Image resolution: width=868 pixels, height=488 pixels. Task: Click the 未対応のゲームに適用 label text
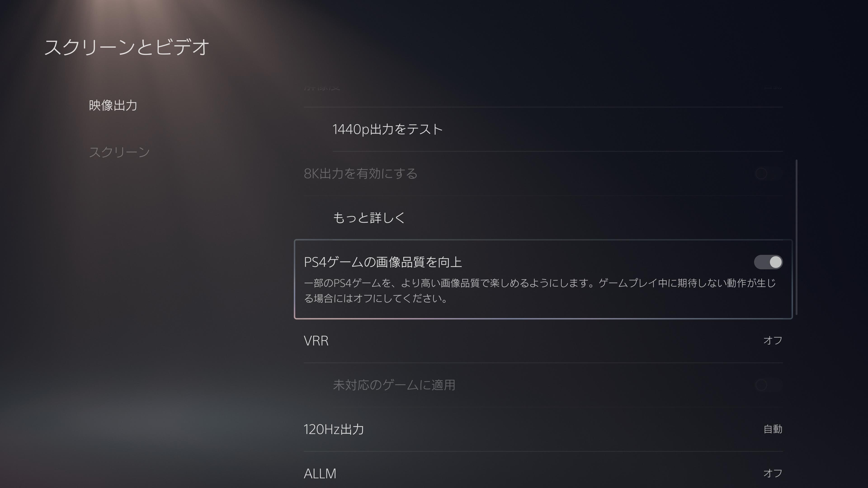pos(394,385)
